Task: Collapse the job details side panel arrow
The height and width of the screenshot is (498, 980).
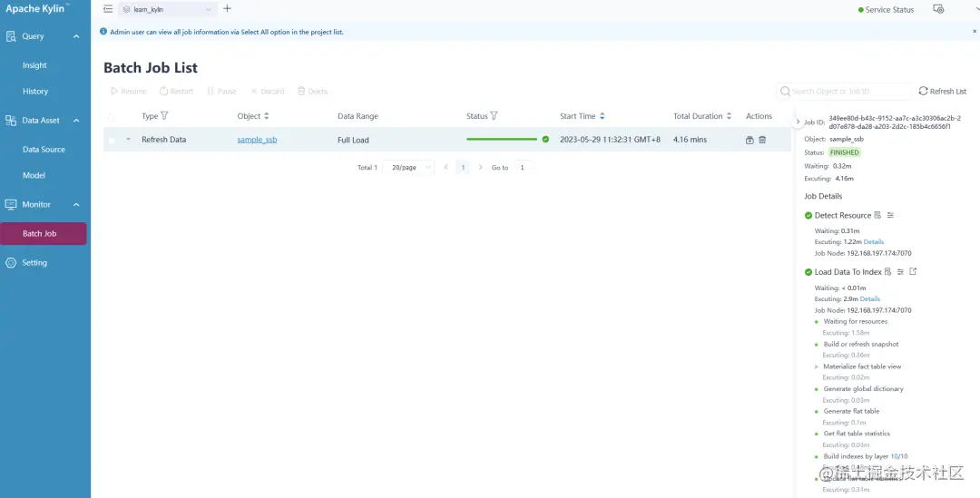Action: coord(798,122)
